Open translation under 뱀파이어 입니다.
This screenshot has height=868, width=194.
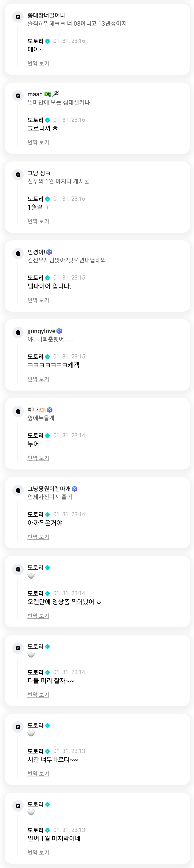(x=38, y=300)
